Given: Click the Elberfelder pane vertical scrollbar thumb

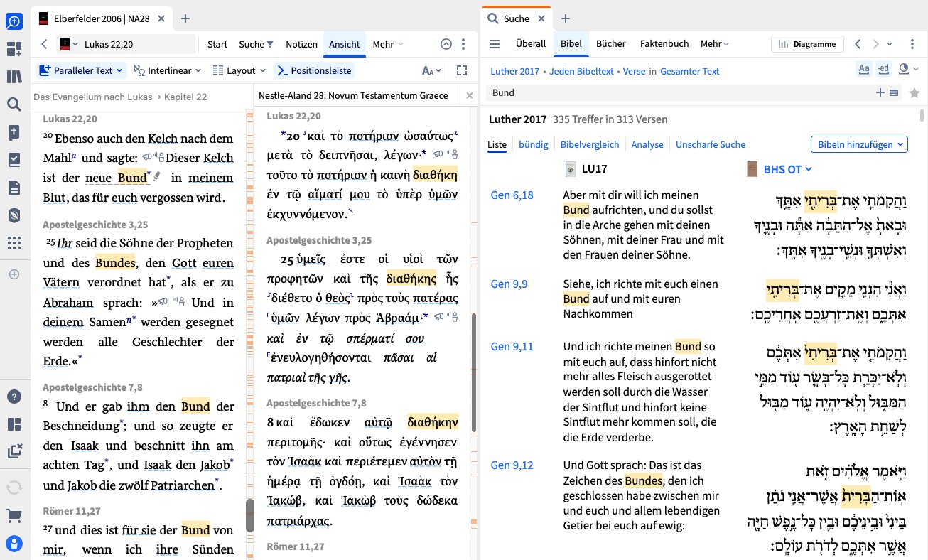Looking at the screenshot, I should tap(249, 516).
